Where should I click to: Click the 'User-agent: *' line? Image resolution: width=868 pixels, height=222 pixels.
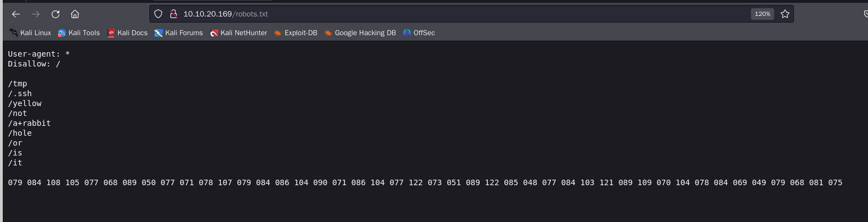(x=39, y=54)
